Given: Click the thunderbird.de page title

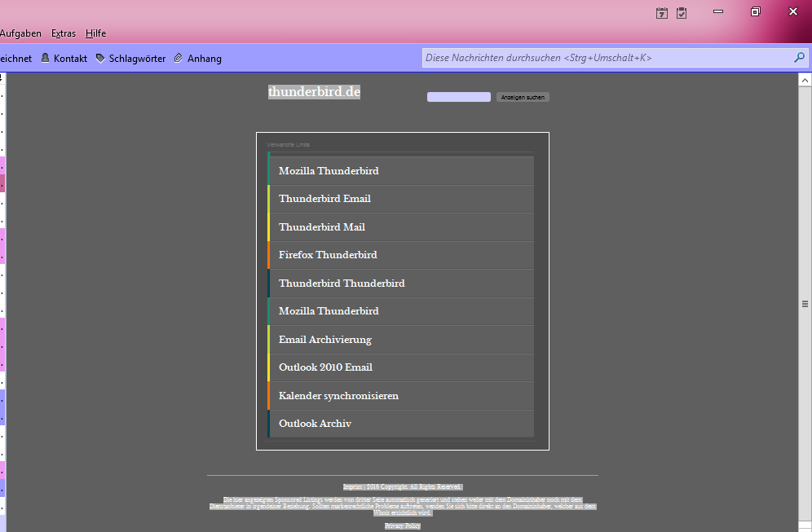Looking at the screenshot, I should click(x=315, y=91).
